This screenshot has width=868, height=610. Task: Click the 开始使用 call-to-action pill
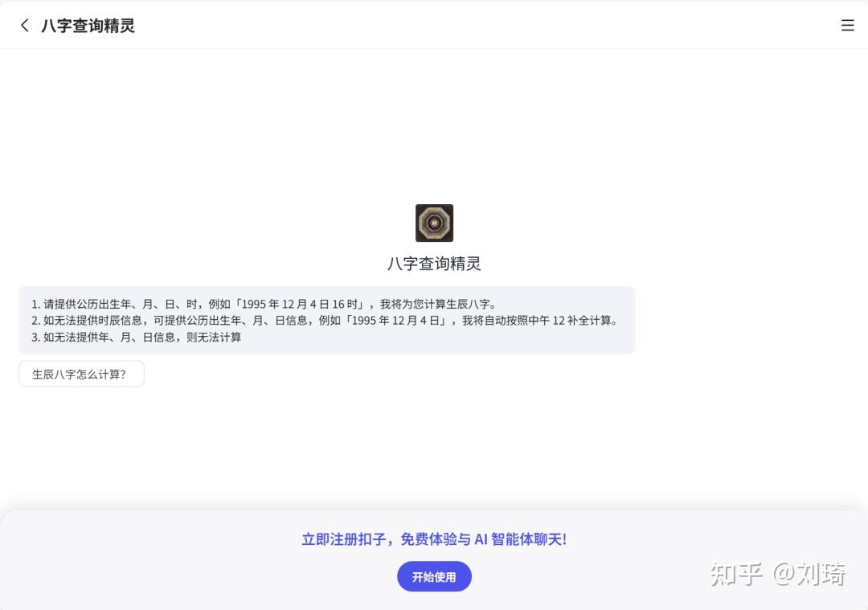tap(434, 576)
